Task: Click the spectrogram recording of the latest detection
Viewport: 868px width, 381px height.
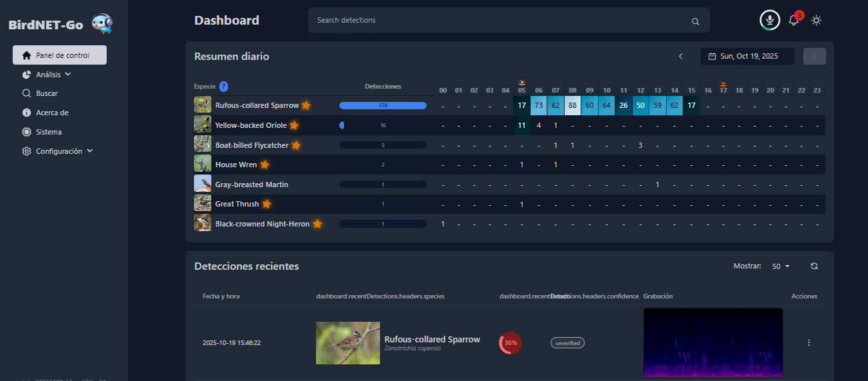Action: [713, 342]
